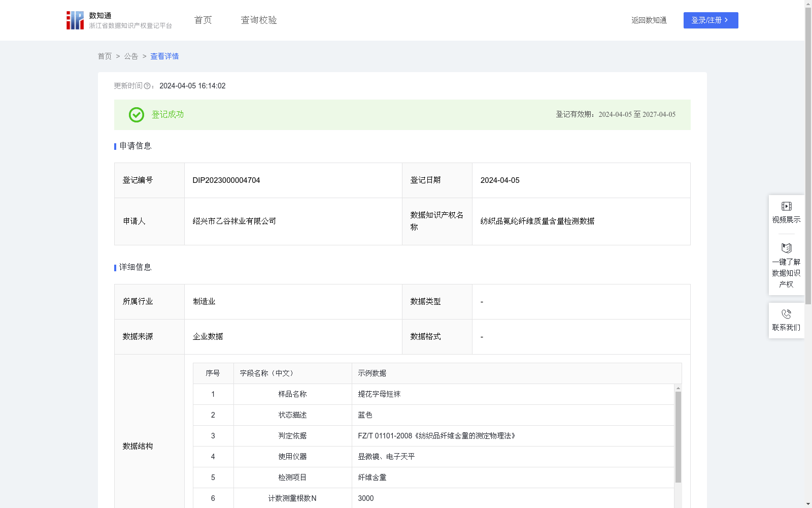
Task: Click the 首页 breadcrumb link
Action: coord(105,56)
